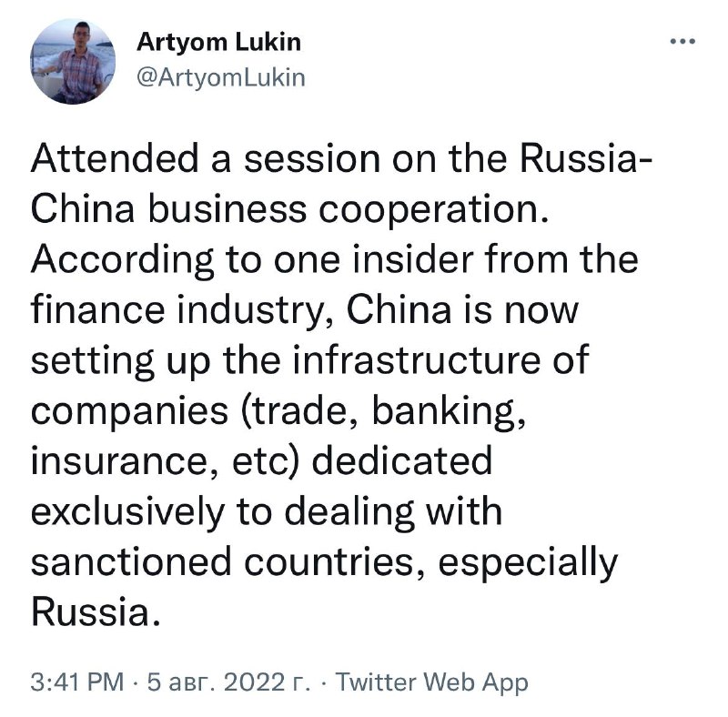Click the line According to one insider

pos(334,260)
